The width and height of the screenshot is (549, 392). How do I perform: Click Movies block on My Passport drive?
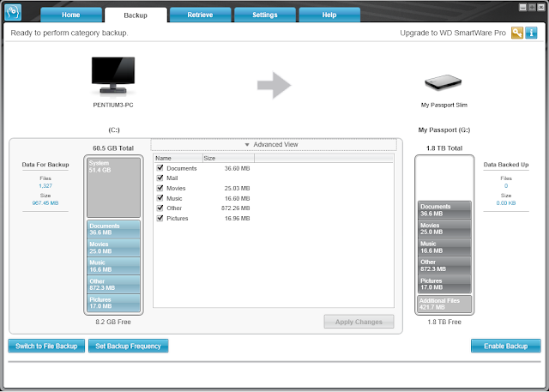click(x=444, y=228)
